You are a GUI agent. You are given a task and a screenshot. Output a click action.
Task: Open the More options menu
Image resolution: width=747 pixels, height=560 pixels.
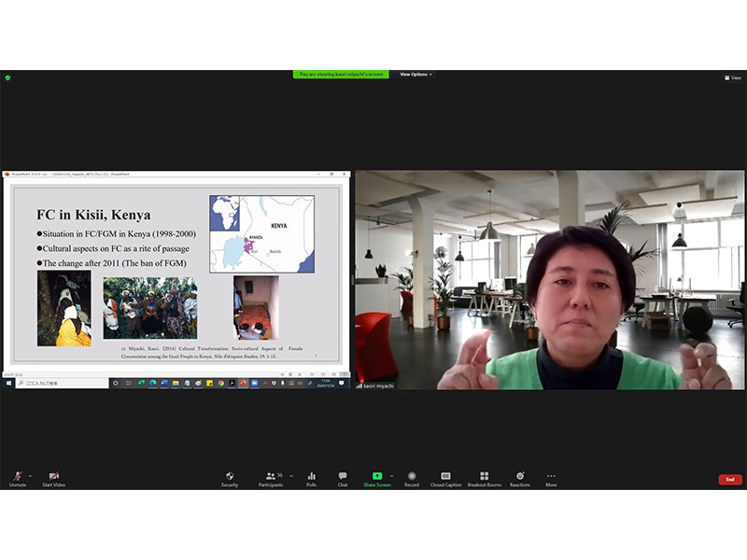click(551, 478)
